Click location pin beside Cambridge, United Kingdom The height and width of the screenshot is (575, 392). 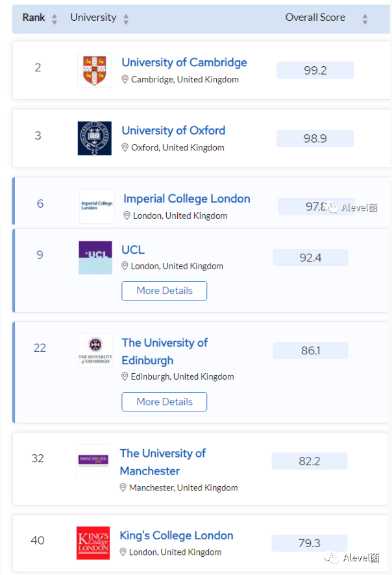point(125,79)
